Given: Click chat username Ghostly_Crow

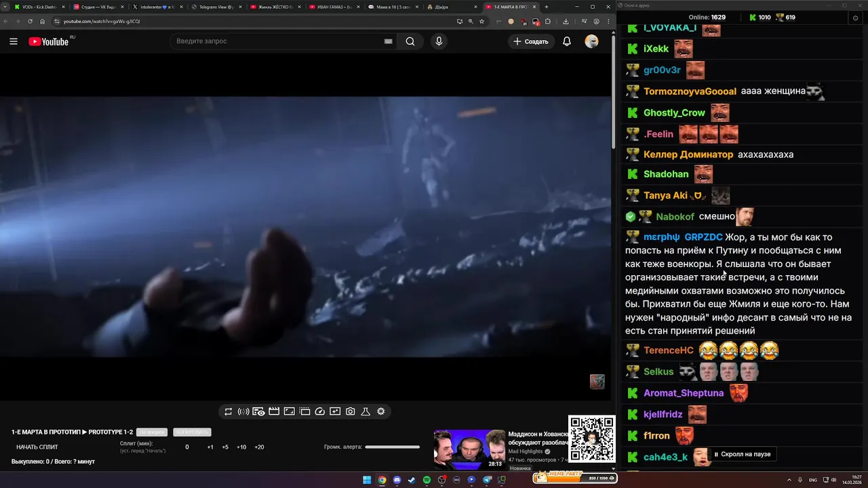Looking at the screenshot, I should point(674,113).
